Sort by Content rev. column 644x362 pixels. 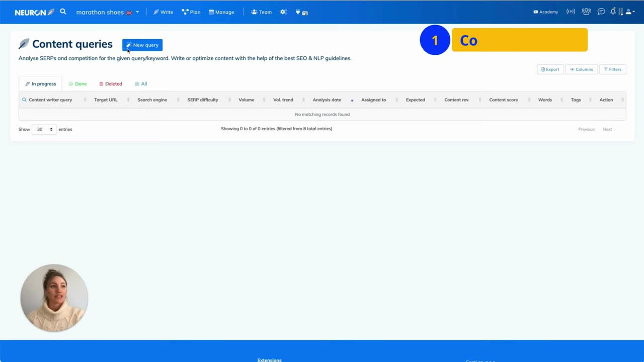[460, 100]
